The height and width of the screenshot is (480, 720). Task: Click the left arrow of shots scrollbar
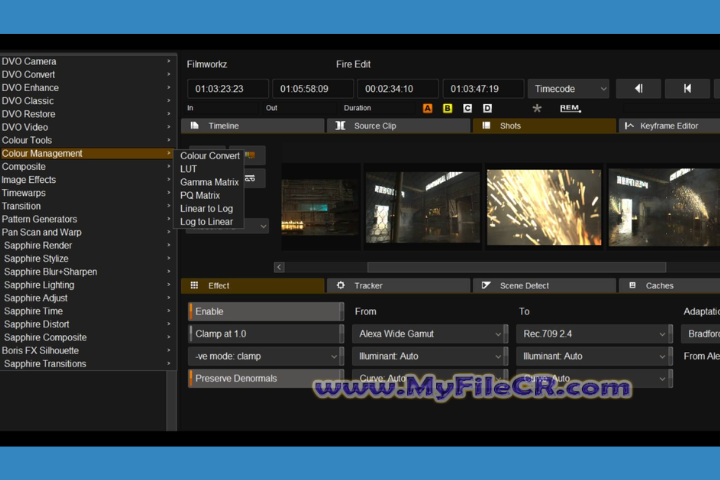(279, 267)
